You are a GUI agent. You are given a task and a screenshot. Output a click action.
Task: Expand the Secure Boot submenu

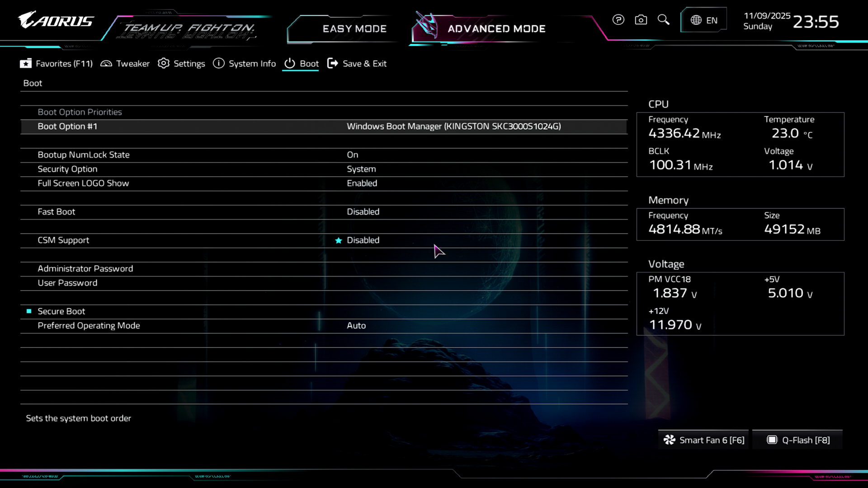point(61,311)
